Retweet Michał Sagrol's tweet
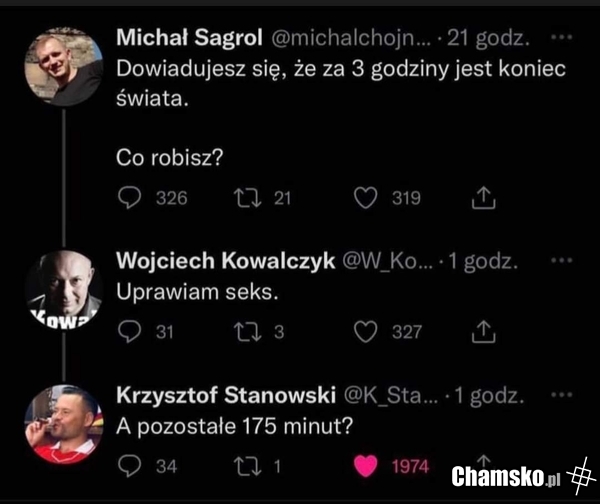The width and height of the screenshot is (600, 504). pos(248,198)
